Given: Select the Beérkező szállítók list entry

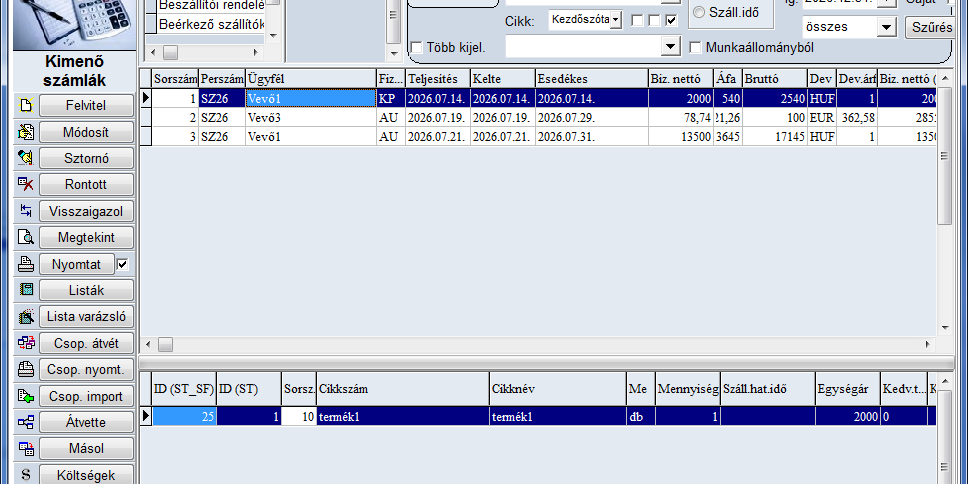Looking at the screenshot, I should [x=211, y=24].
